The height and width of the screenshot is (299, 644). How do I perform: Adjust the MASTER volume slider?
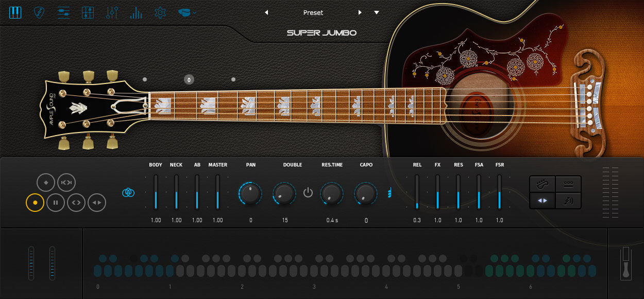tap(217, 192)
